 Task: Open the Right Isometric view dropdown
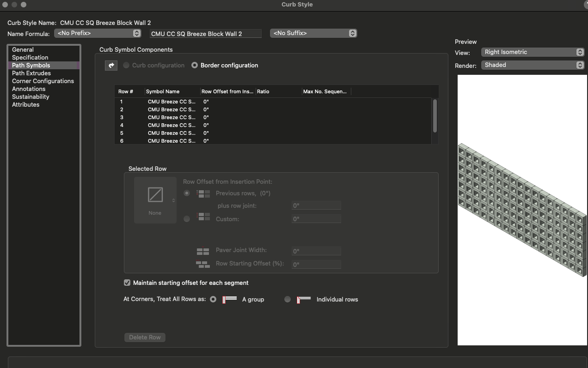(533, 52)
